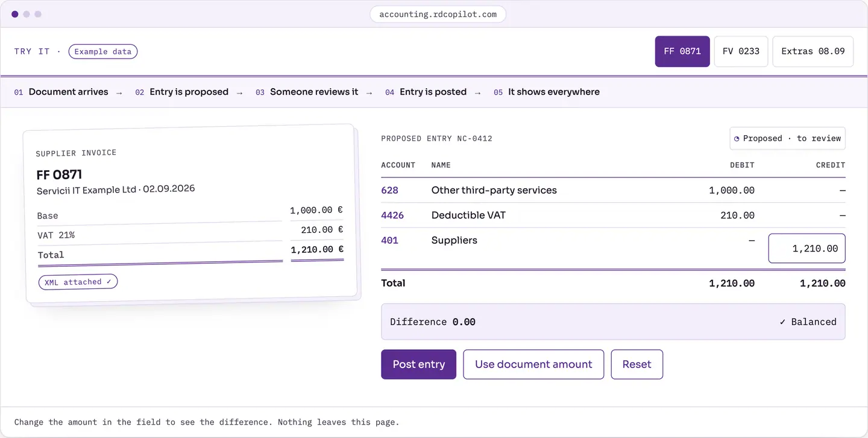Screen dimensions: 868x438
Task: Click account number 4426
Action: pyautogui.click(x=392, y=215)
